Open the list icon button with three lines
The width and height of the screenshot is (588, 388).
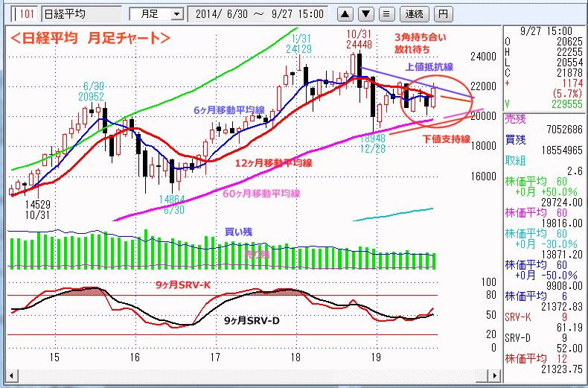(386, 13)
